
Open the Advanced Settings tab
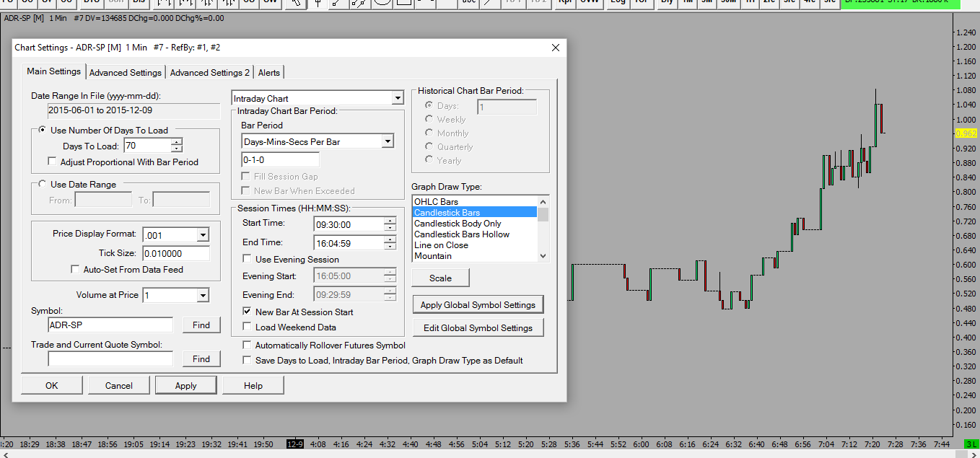126,72
